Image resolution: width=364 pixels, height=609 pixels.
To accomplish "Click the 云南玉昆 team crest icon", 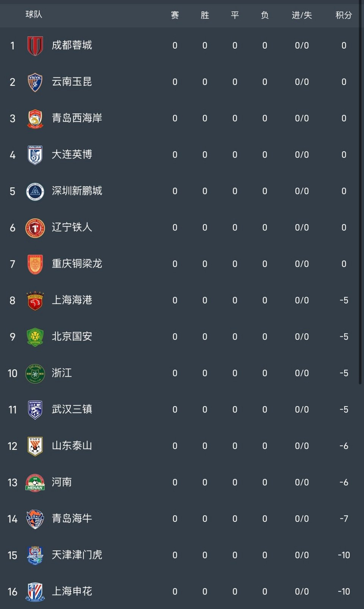I will (x=35, y=82).
